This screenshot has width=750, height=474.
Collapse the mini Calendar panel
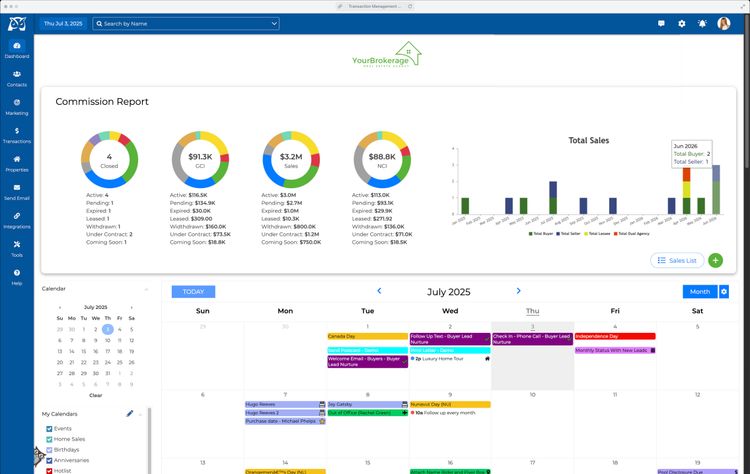click(147, 289)
